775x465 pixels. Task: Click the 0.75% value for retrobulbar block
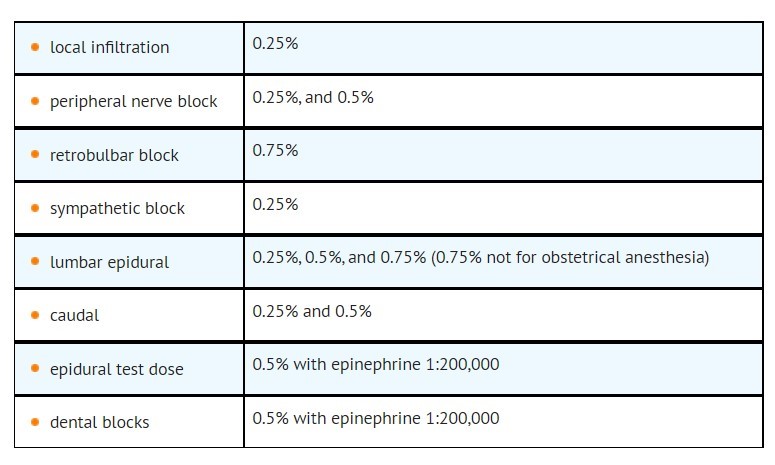coord(275,150)
